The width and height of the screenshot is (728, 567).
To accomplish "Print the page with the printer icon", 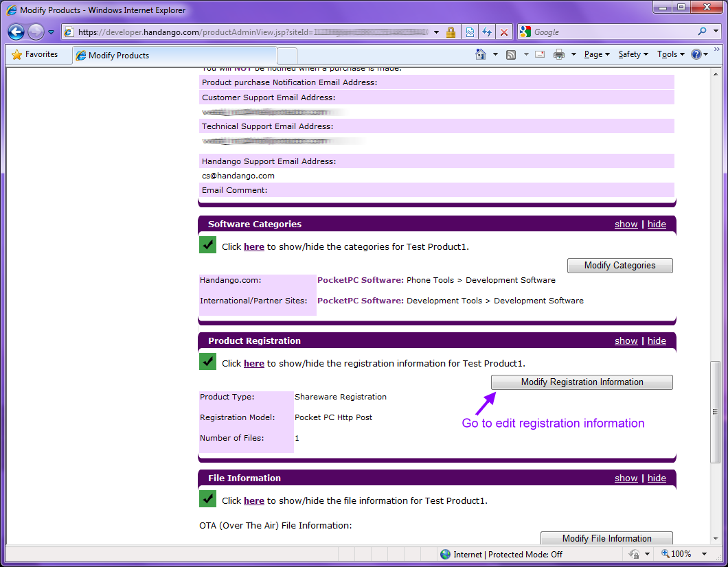I will click(x=559, y=54).
